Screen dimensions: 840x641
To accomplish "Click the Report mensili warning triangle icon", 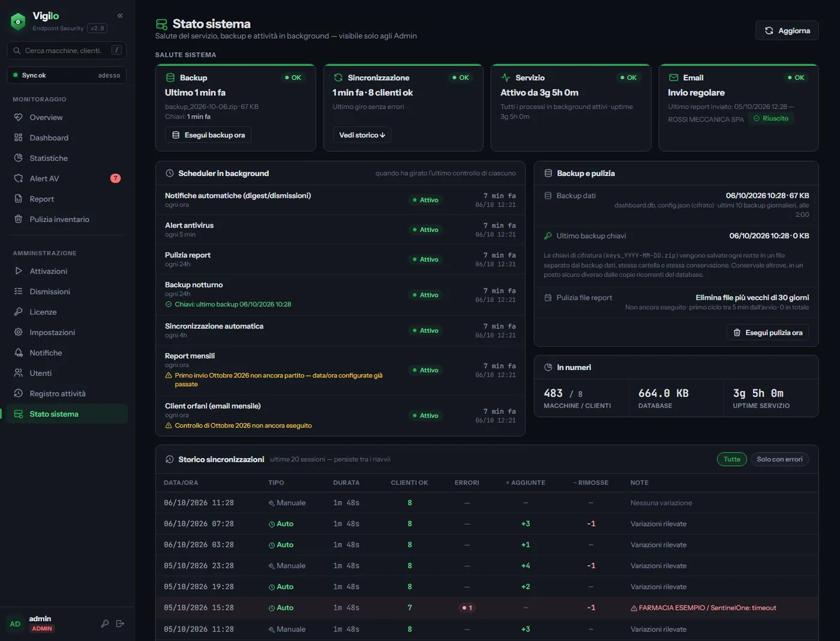I will coord(169,375).
